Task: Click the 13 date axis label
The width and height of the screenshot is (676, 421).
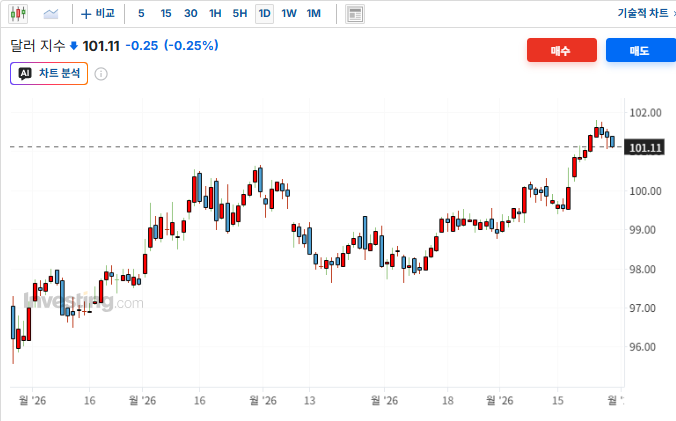Action: tap(310, 401)
